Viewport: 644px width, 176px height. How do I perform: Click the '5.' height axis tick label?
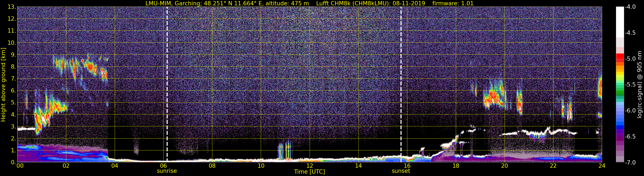pyautogui.click(x=13, y=103)
